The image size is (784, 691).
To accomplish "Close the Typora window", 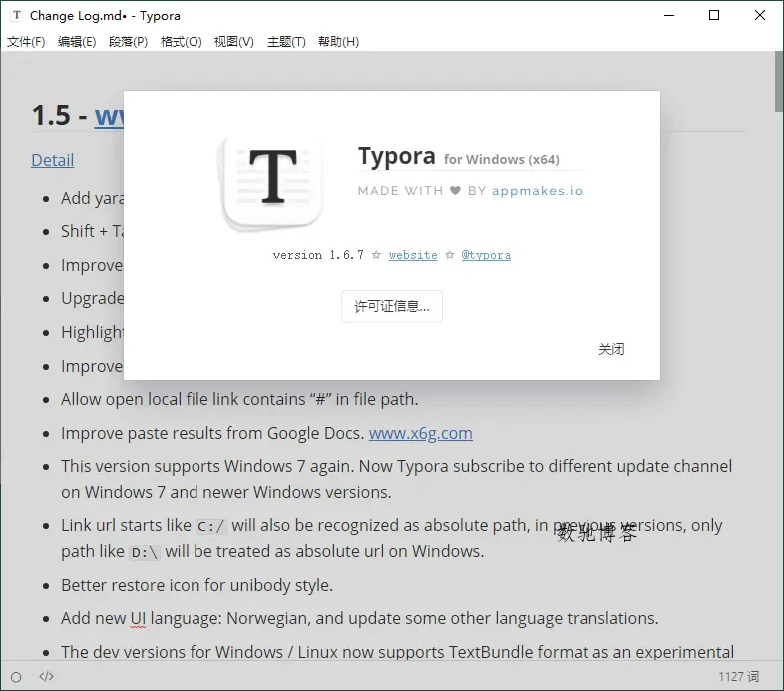I will click(760, 16).
